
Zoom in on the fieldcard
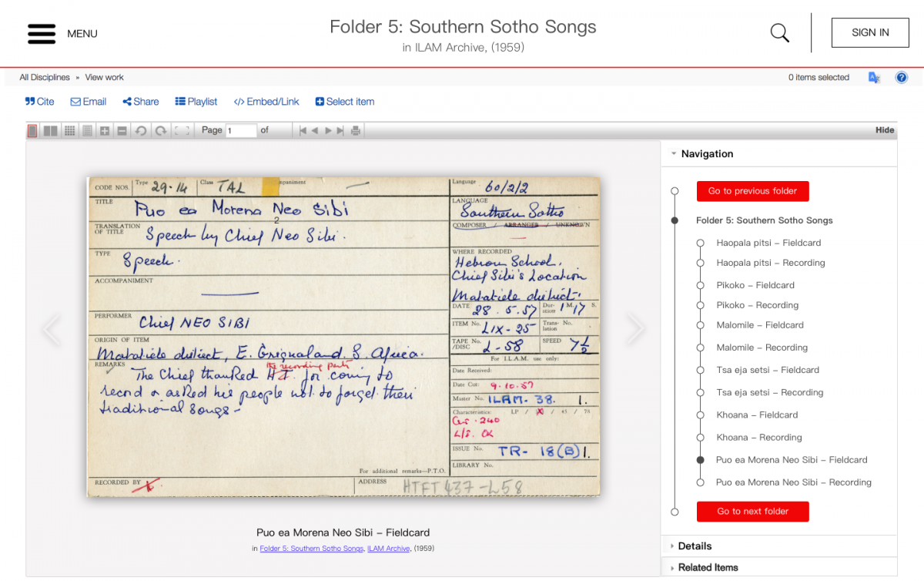(x=104, y=131)
